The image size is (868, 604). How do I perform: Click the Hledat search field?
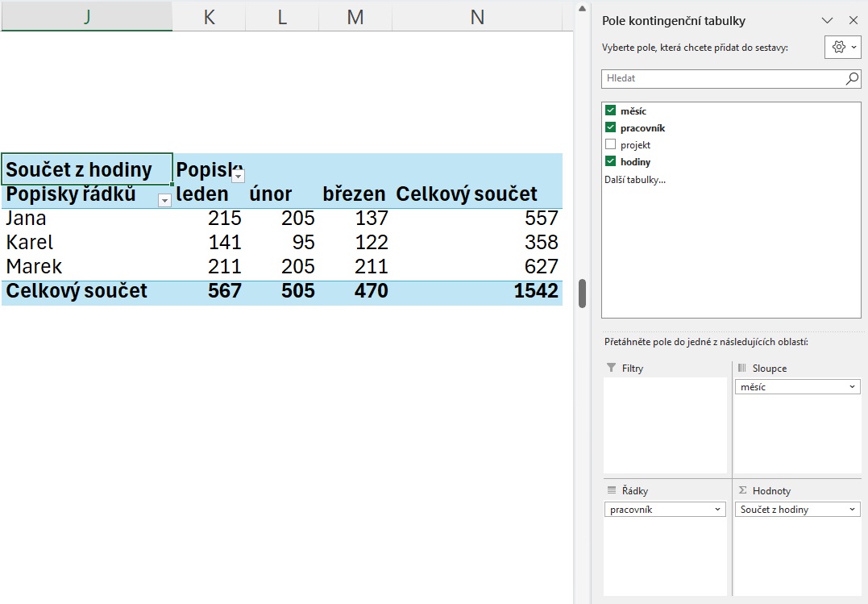point(721,78)
